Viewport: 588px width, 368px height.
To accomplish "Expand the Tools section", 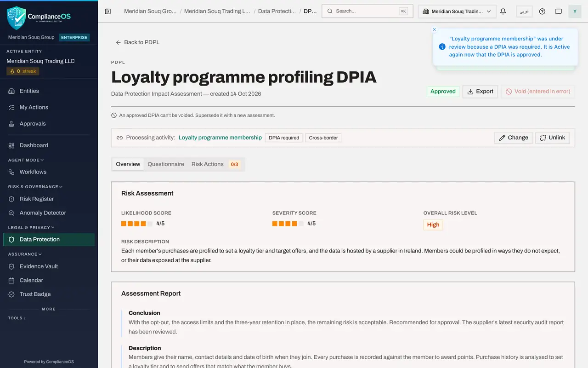I will 17,318.
